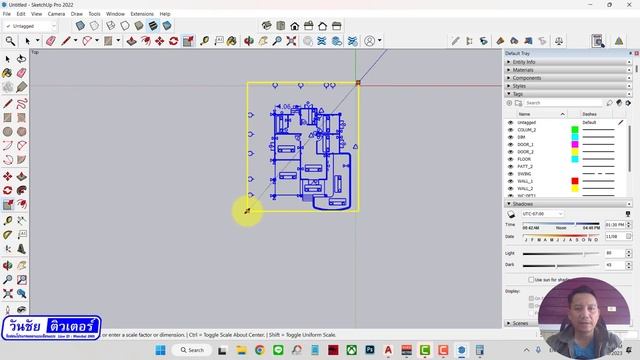The width and height of the screenshot is (640, 360).
Task: Select the Move tool in top toolbar
Action: coord(159,41)
